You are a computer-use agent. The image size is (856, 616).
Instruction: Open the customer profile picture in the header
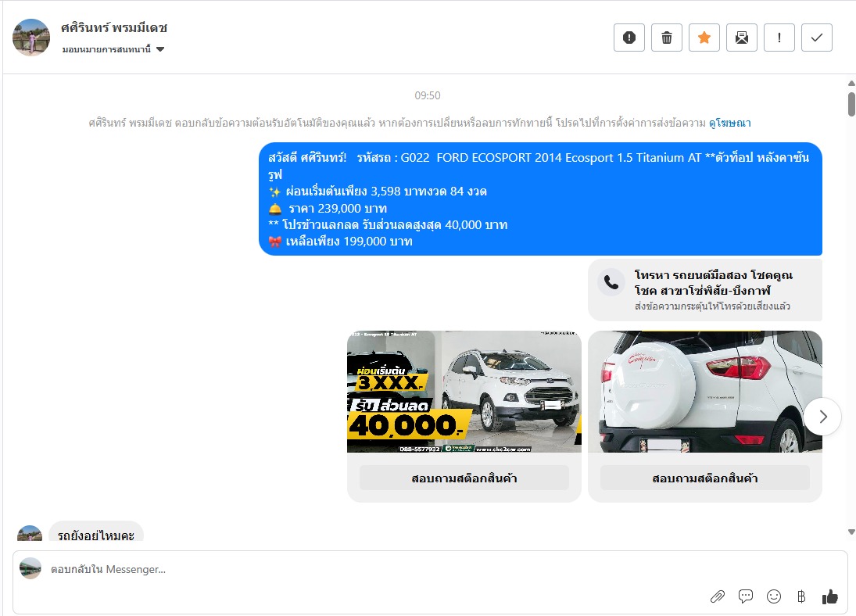pos(31,38)
